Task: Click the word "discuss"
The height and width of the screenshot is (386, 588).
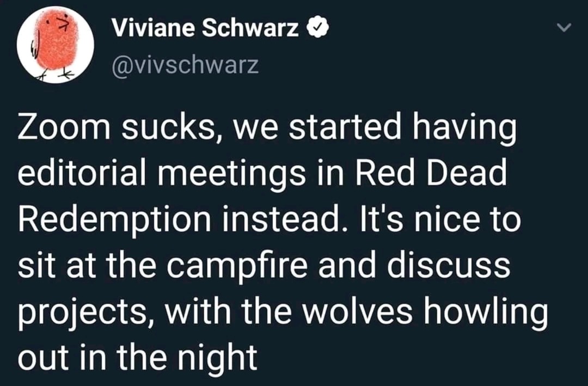Action: pyautogui.click(x=449, y=265)
